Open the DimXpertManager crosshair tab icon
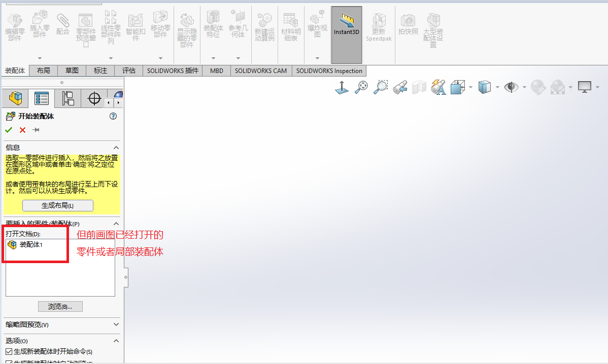Screen dimensions: 608x364 pos(94,98)
